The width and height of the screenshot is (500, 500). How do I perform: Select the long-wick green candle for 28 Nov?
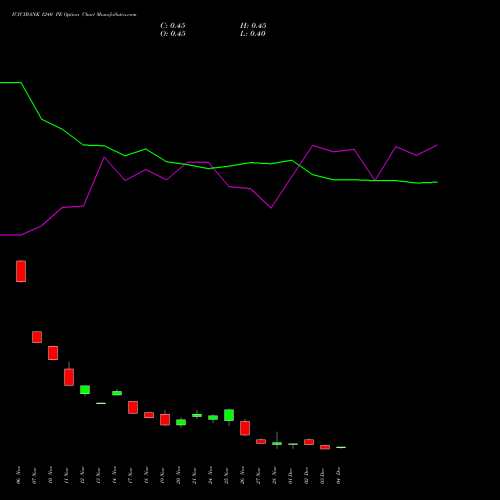click(x=277, y=443)
